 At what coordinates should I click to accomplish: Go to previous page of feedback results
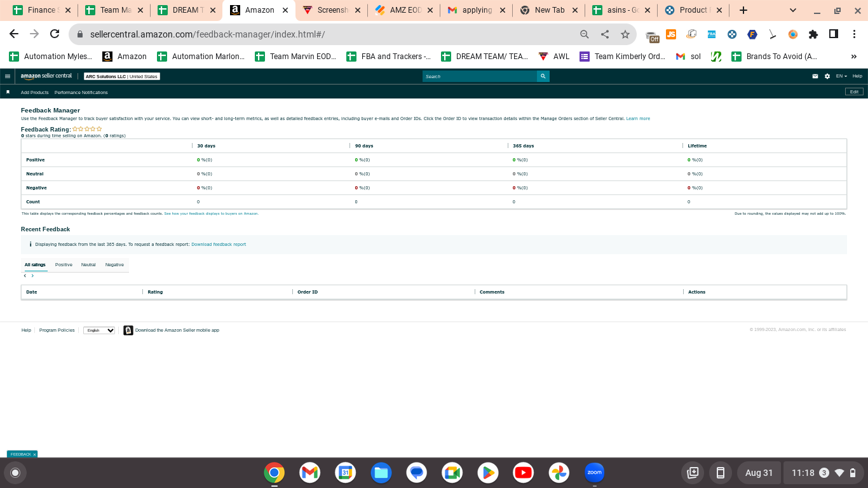tap(25, 276)
